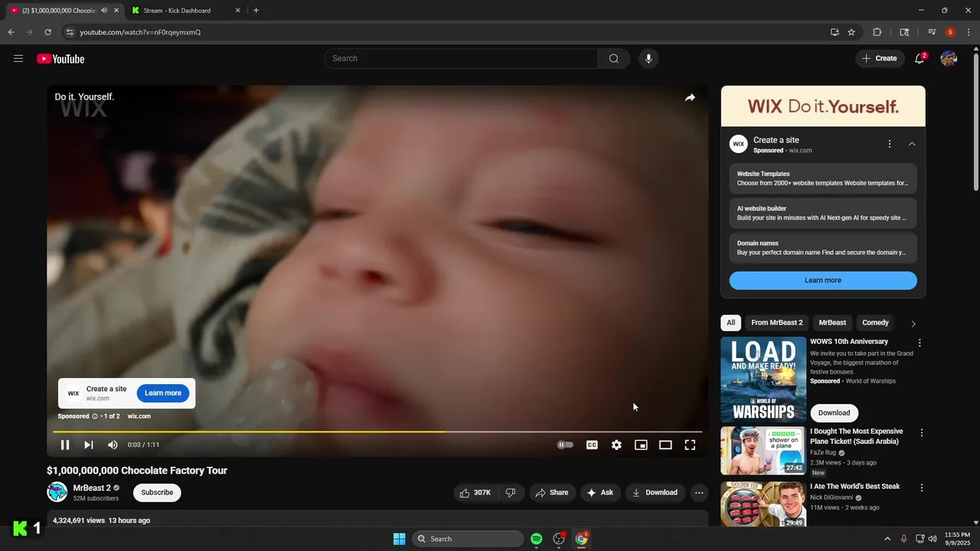Open Most Expensive Plane Ticket thumbnail
This screenshot has height=551, width=980.
coord(763,451)
